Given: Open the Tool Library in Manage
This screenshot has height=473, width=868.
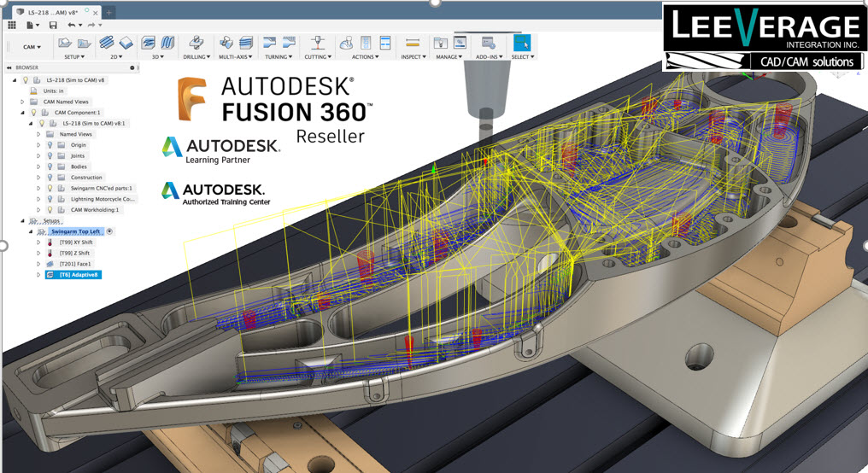Looking at the screenshot, I should click(x=441, y=43).
